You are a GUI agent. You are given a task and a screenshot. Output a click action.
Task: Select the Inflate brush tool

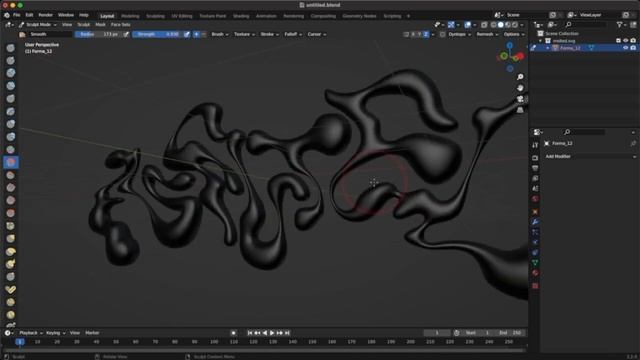(11, 124)
